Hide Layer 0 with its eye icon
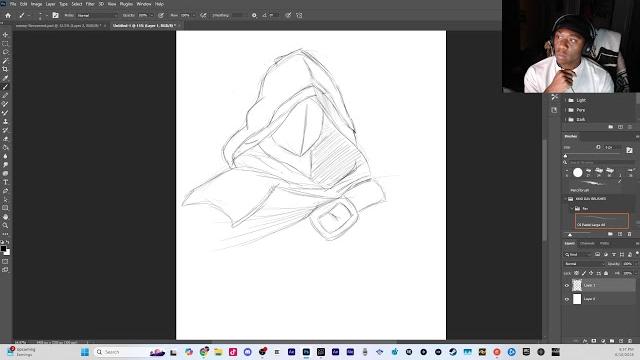Screen dimensions: 640x360 (567, 299)
